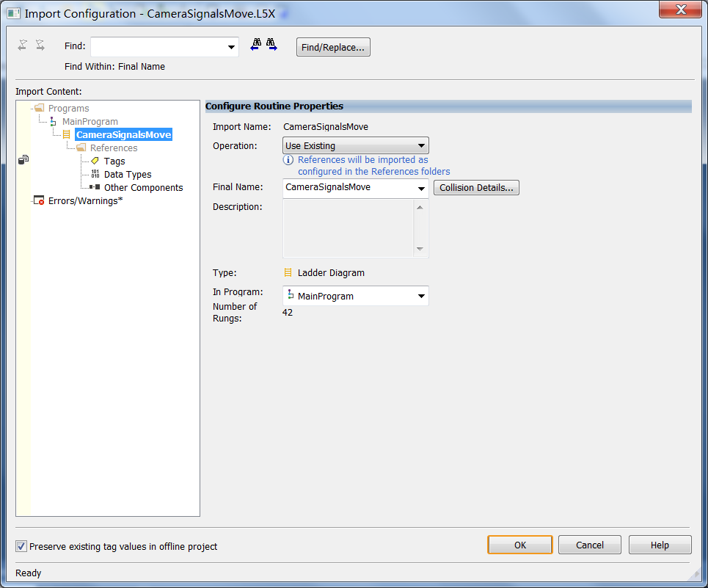Toggle Preserve existing tag values checkbox
Image resolution: width=708 pixels, height=588 pixels.
coord(21,545)
